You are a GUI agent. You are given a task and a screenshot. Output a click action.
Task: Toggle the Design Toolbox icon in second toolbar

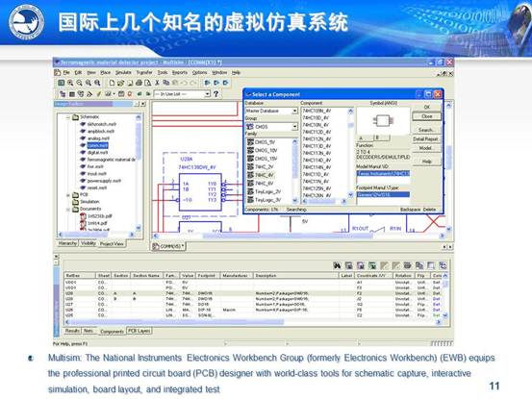click(x=63, y=94)
